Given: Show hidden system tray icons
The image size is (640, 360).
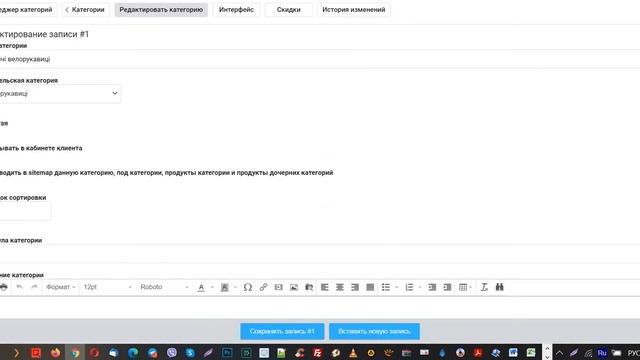Looking at the screenshot, I should pos(560,353).
